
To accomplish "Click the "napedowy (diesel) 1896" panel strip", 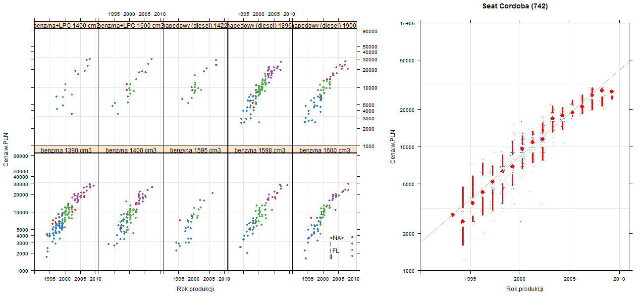I will click(x=260, y=25).
